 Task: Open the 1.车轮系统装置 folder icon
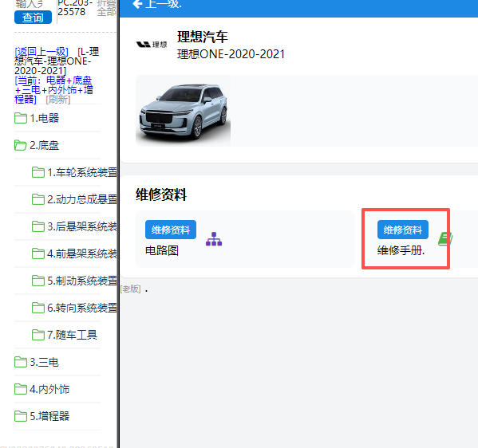(x=38, y=172)
